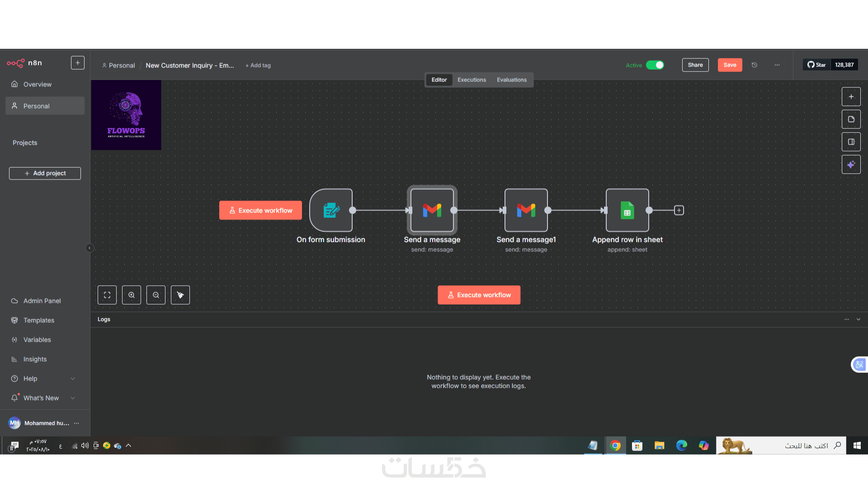This screenshot has height=488, width=868.
Task: Toggle the Active workflow switch
Action: tap(655, 65)
